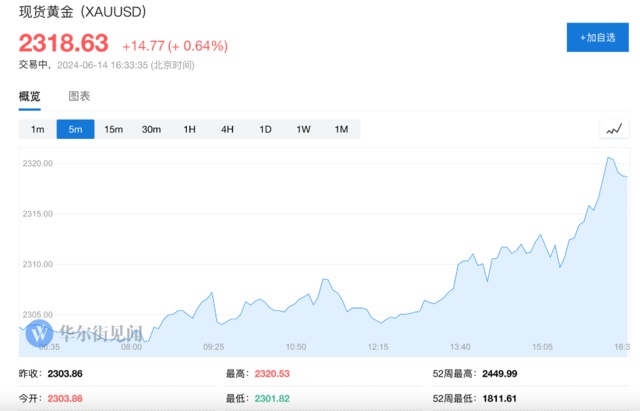This screenshot has height=411, width=640.
Task: Switch to 1W weekly view
Action: point(303,129)
